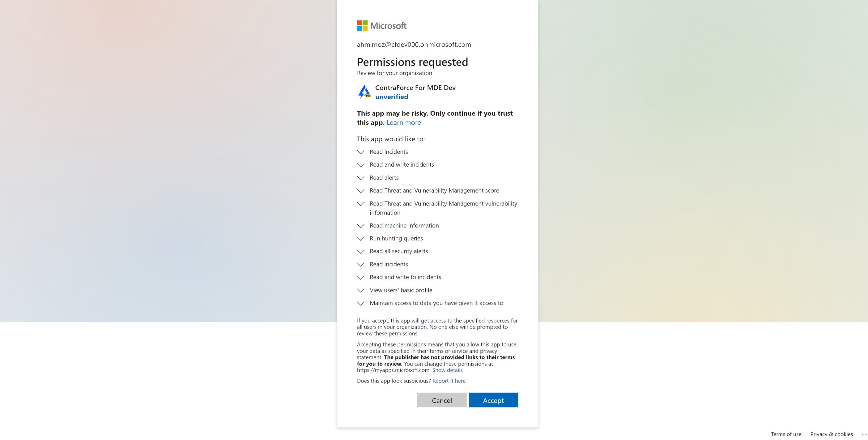
Task: Expand 'Maintain access to data' permission
Action: pos(360,303)
